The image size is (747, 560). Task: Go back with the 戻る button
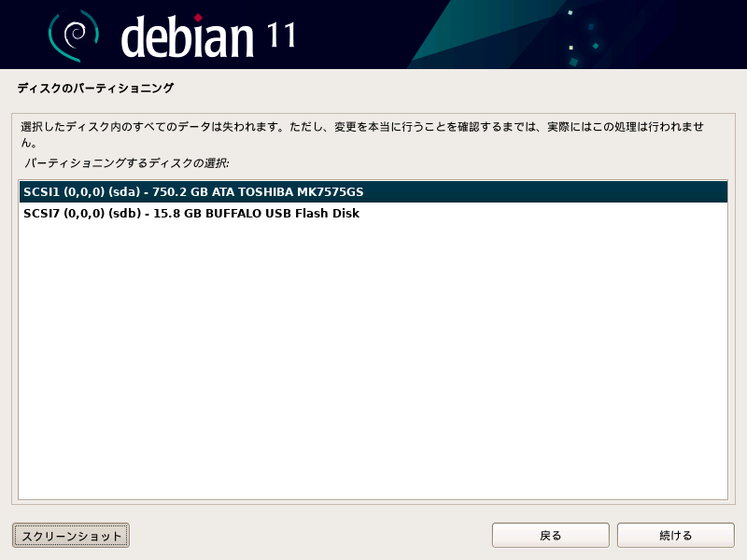pos(550,536)
